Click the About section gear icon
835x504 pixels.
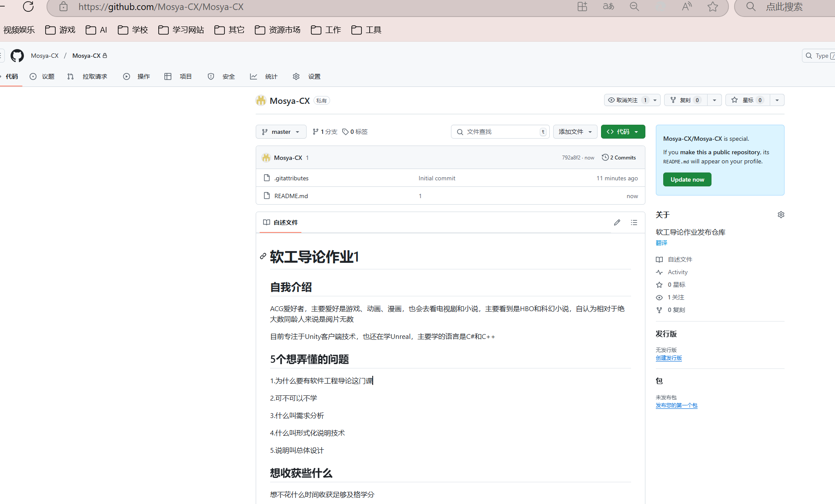pyautogui.click(x=781, y=215)
